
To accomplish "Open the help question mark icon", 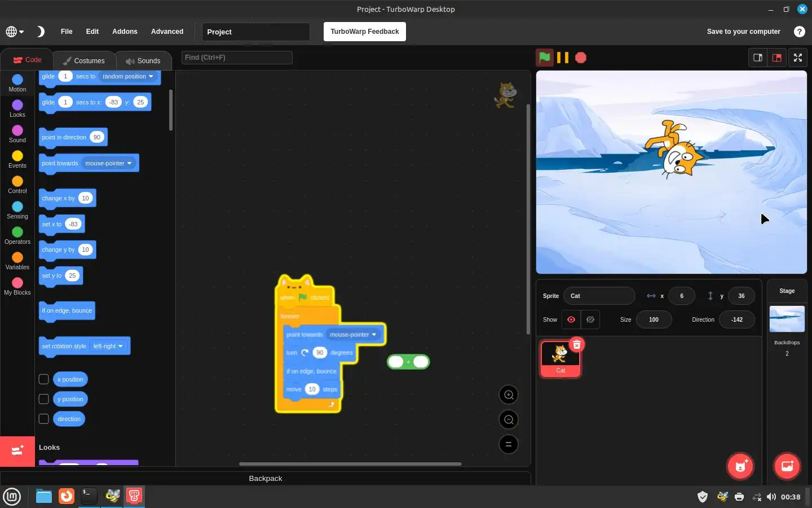I will point(799,32).
